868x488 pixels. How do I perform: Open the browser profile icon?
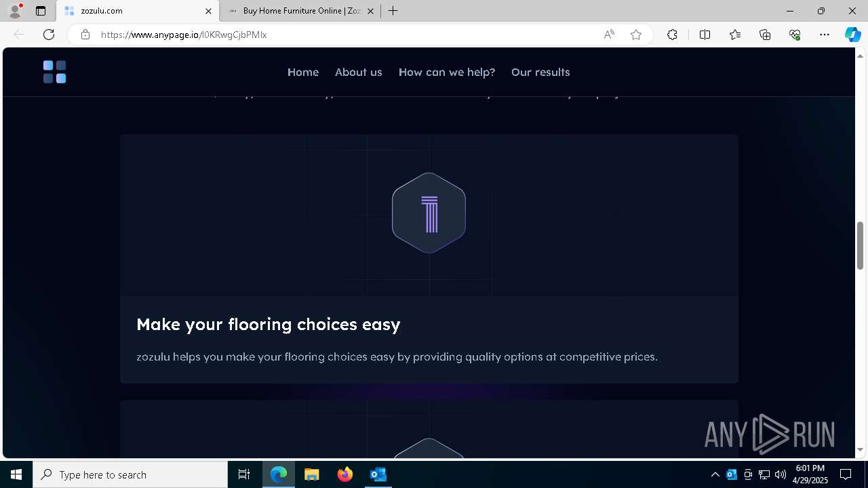(x=14, y=11)
